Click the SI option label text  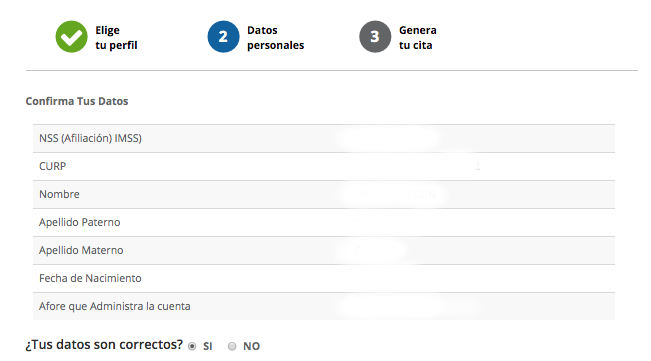[x=208, y=346]
